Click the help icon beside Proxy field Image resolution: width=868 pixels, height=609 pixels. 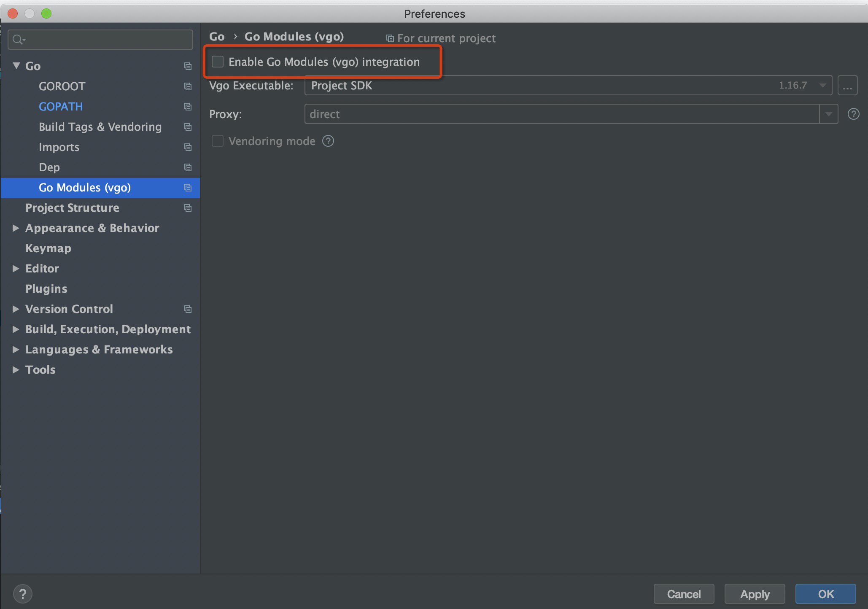[853, 114]
